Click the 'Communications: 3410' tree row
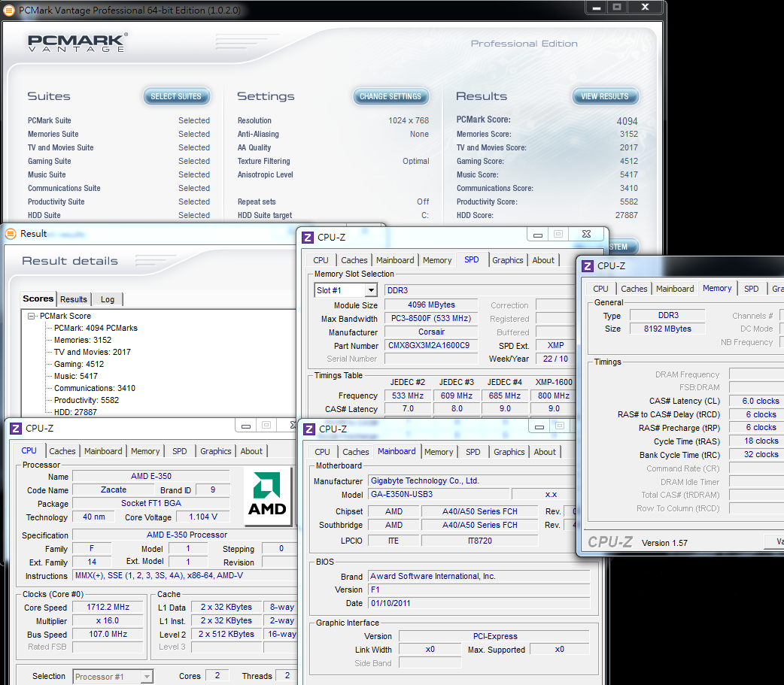784x685 pixels. point(95,388)
